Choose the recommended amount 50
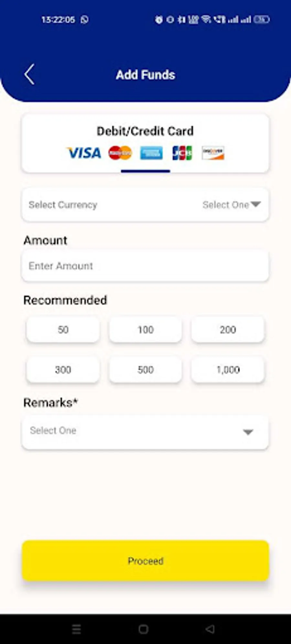The height and width of the screenshot is (644, 291). pyautogui.click(x=63, y=330)
